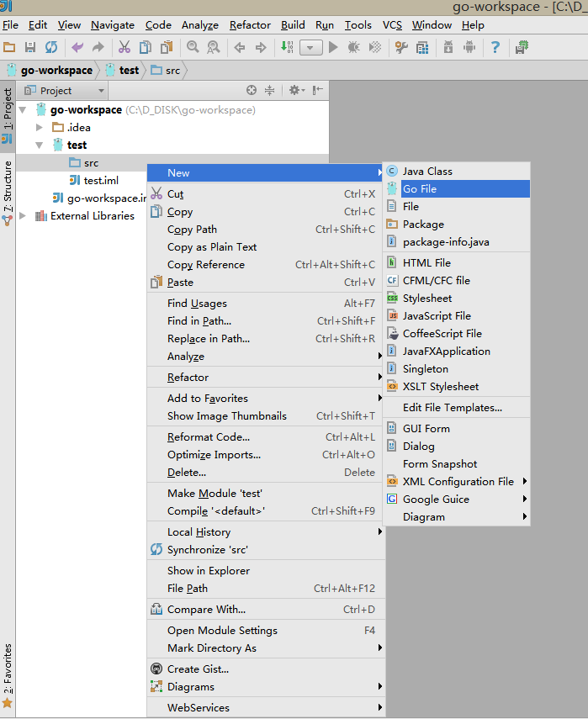Click the Hide panel icon
Screen dimensions: 588x719
[317, 90]
